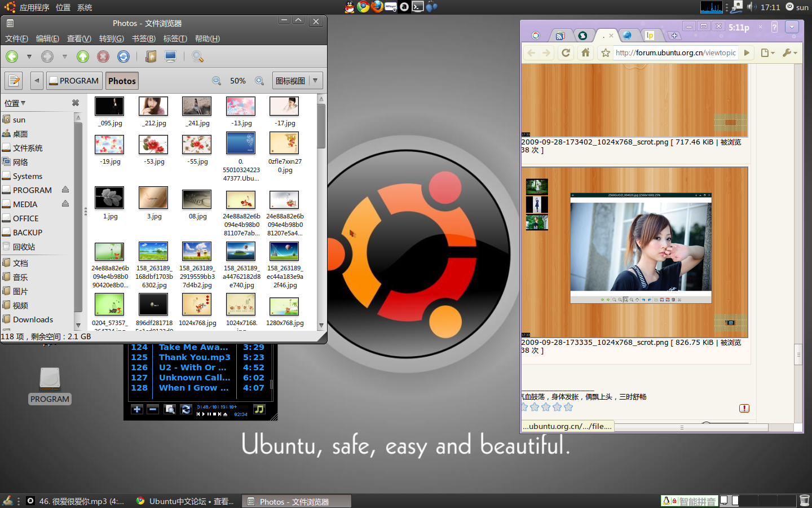Toggle the text location entry edit icon

[x=14, y=81]
